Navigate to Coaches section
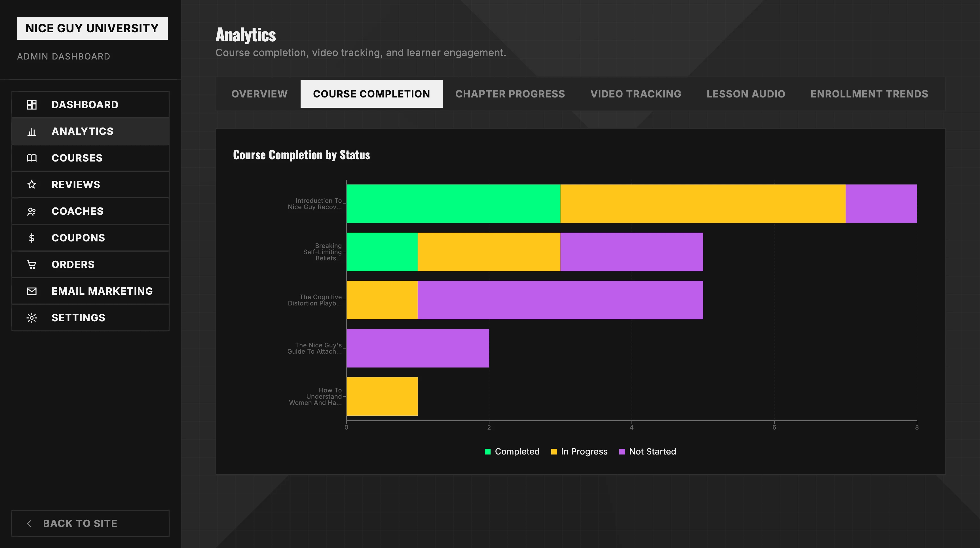The height and width of the screenshot is (548, 980). [x=90, y=211]
